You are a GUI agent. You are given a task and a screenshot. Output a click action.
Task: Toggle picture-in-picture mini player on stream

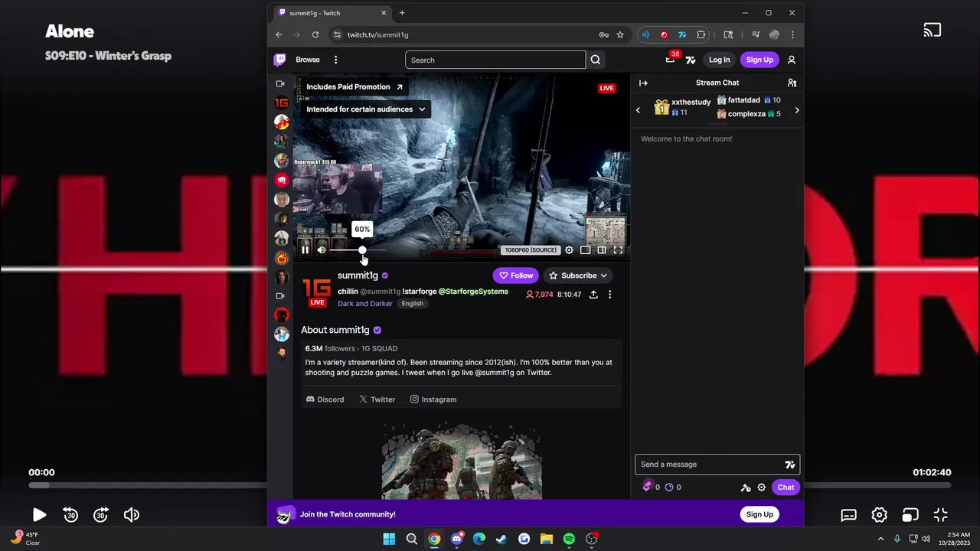point(585,249)
